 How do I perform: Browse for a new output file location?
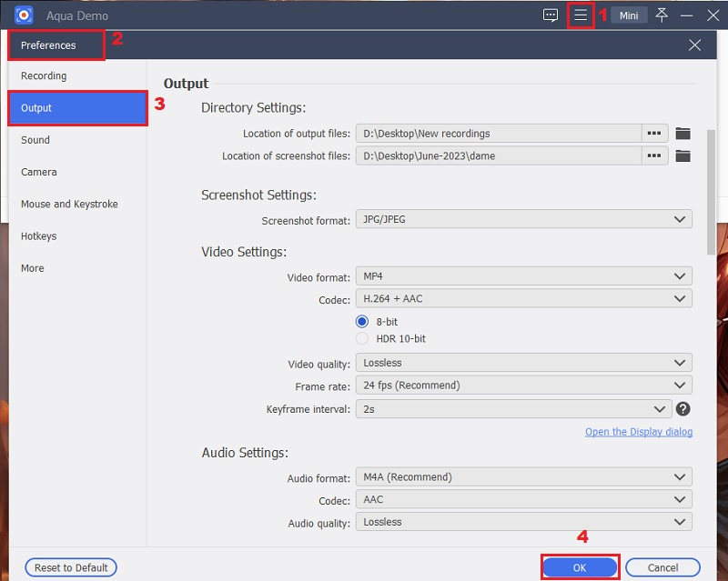pos(654,133)
